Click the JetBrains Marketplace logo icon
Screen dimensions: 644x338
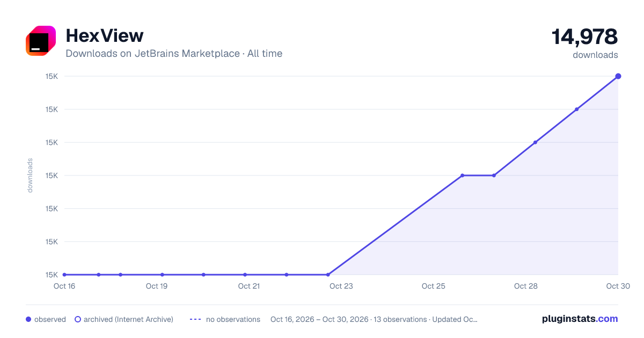(41, 41)
